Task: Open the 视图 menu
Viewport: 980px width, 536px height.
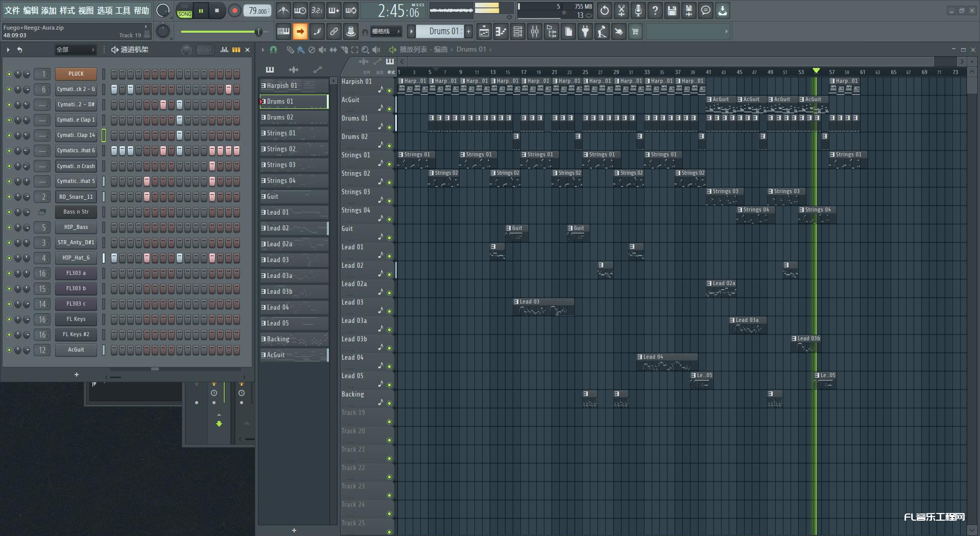Action: 86,11
